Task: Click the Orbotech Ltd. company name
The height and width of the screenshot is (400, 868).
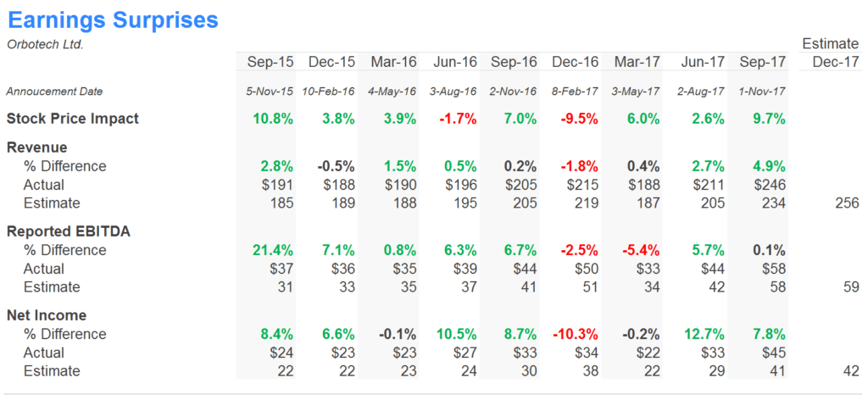Action: (x=45, y=44)
